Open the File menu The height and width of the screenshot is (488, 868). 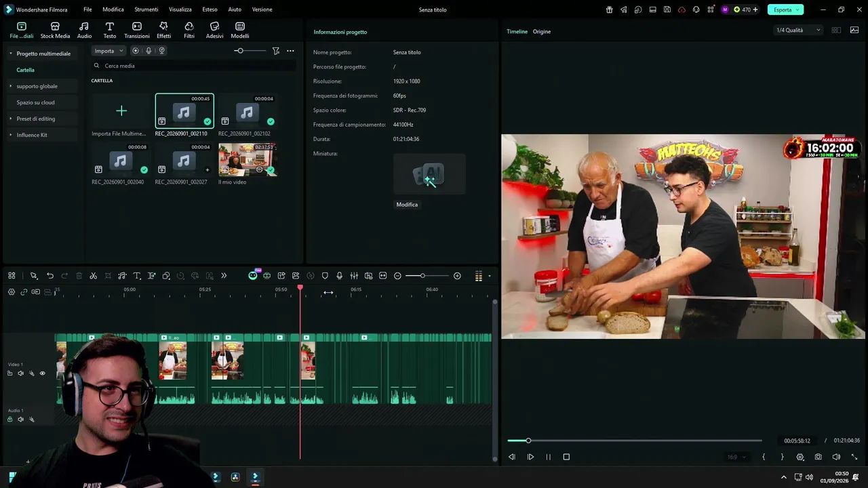pyautogui.click(x=87, y=9)
